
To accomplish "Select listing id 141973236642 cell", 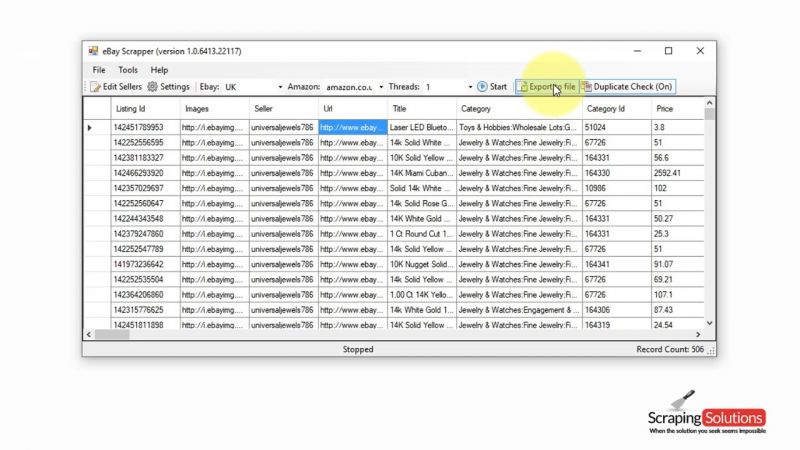I will (x=145, y=264).
